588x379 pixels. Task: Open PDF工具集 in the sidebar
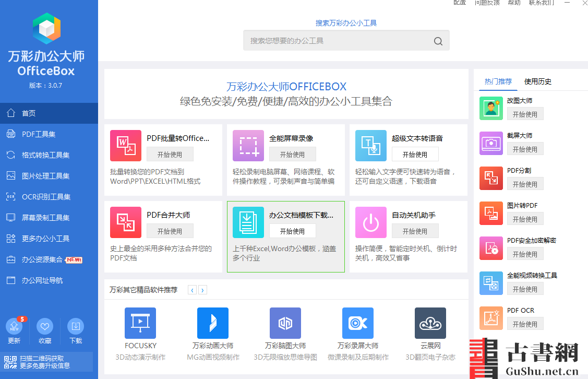pos(49,134)
